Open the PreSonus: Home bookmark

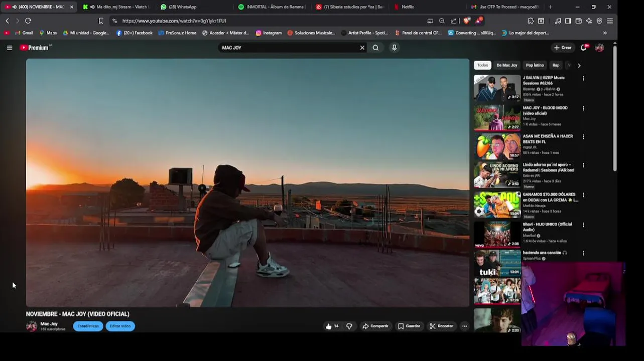pos(177,33)
